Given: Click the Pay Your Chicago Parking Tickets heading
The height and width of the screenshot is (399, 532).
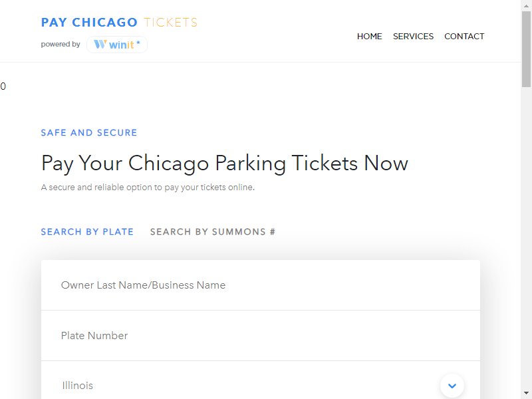Looking at the screenshot, I should coord(225,164).
